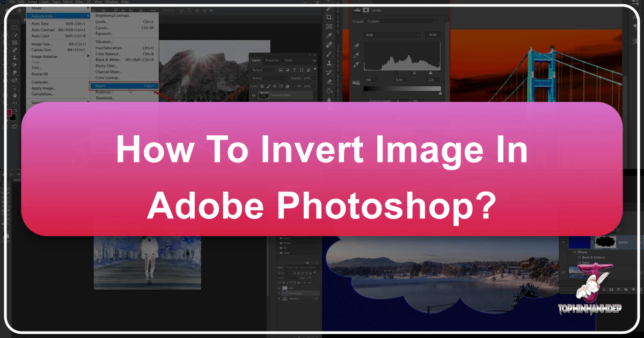This screenshot has width=644, height=338.
Task: Toggle lock transparent pixels in the Layers panel
Action: point(262,86)
